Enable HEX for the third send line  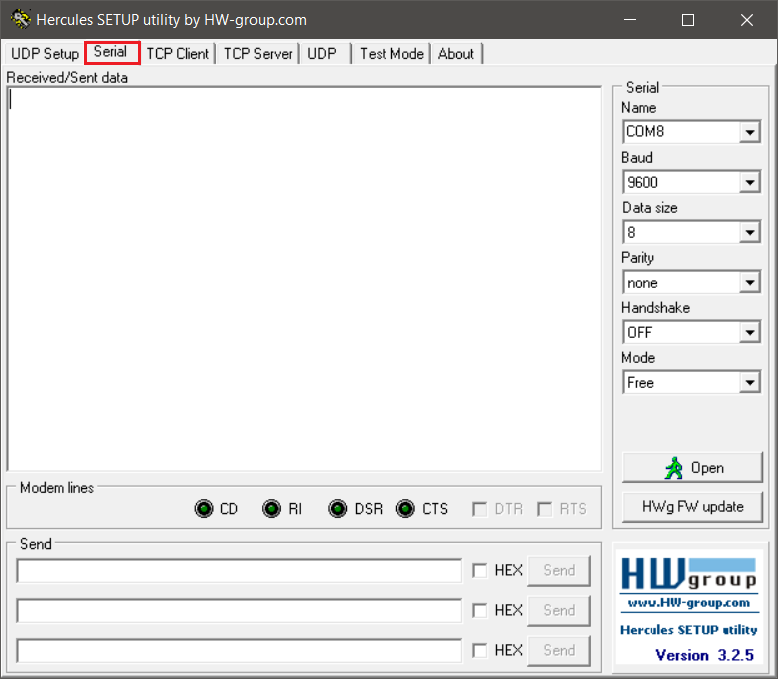(x=480, y=650)
